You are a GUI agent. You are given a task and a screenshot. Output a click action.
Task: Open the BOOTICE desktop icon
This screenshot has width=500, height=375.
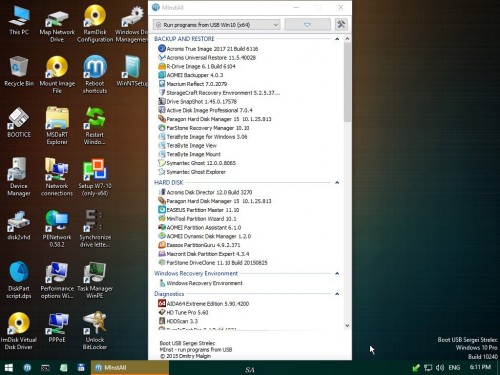click(x=19, y=123)
